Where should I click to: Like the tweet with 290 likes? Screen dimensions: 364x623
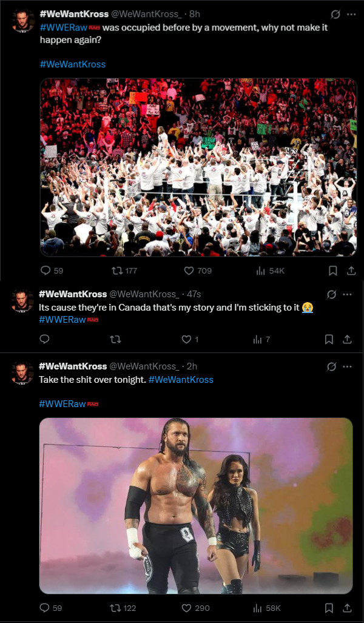(187, 608)
